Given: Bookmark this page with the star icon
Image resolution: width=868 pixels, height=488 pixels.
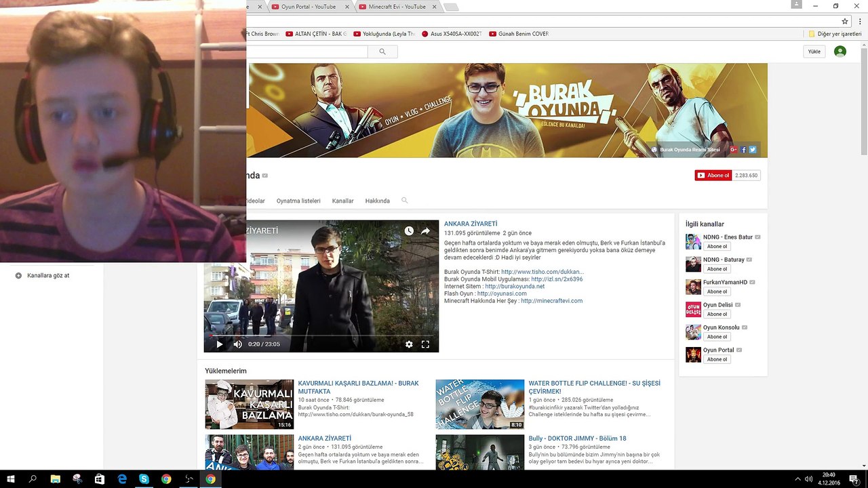Looking at the screenshot, I should click(845, 21).
